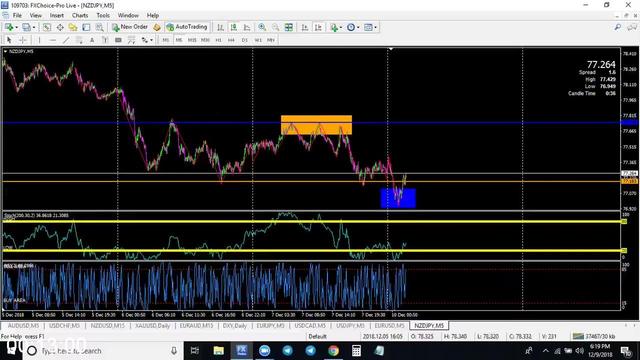The height and width of the screenshot is (360, 640).
Task: Open the New Chart tool
Action: [9, 27]
